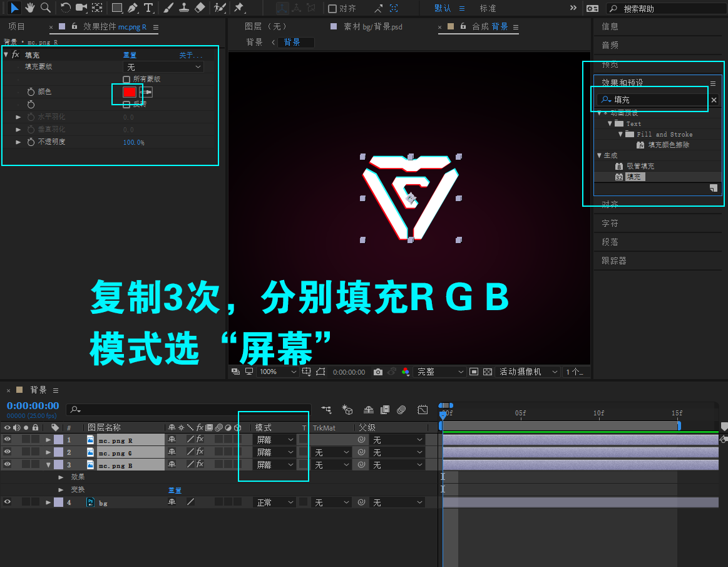Select the Brush tool in the toolbar
Viewport: 728px width, 567px height.
click(167, 8)
